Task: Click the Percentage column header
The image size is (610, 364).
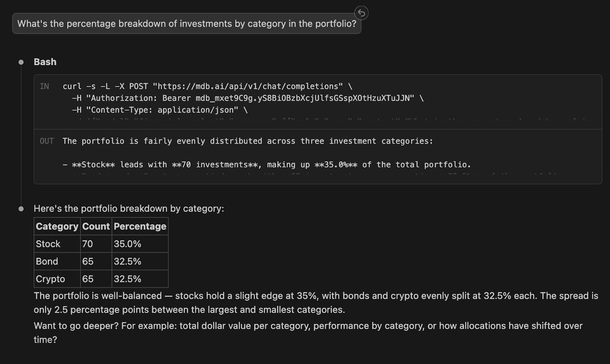Action: [x=140, y=226]
